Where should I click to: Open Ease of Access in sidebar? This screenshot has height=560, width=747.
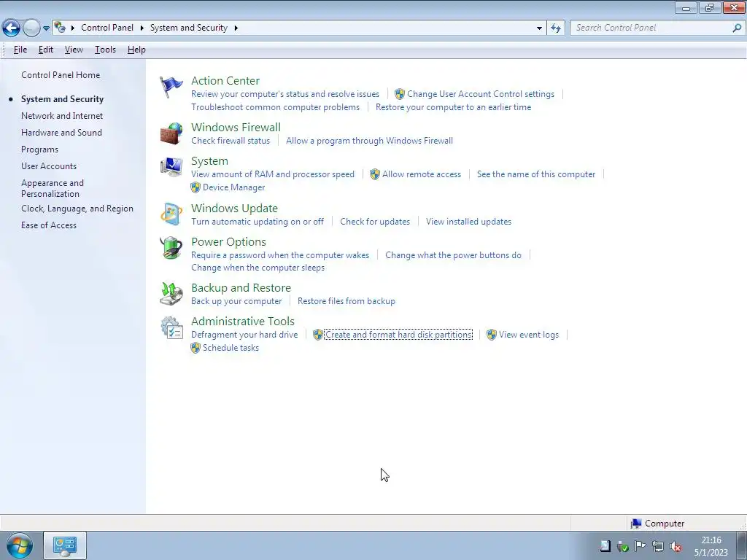tap(49, 225)
